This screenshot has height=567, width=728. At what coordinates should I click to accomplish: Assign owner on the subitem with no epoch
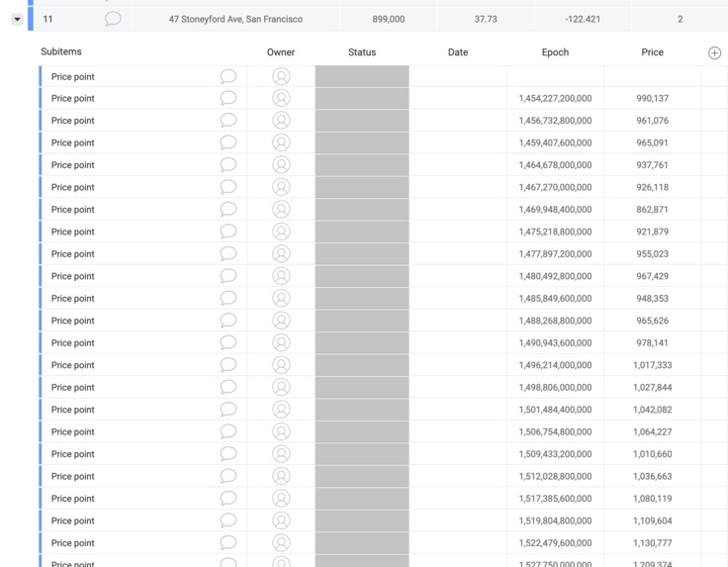tap(281, 76)
